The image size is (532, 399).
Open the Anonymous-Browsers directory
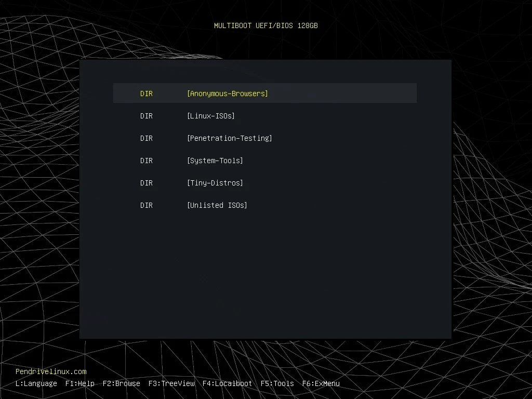click(x=264, y=93)
